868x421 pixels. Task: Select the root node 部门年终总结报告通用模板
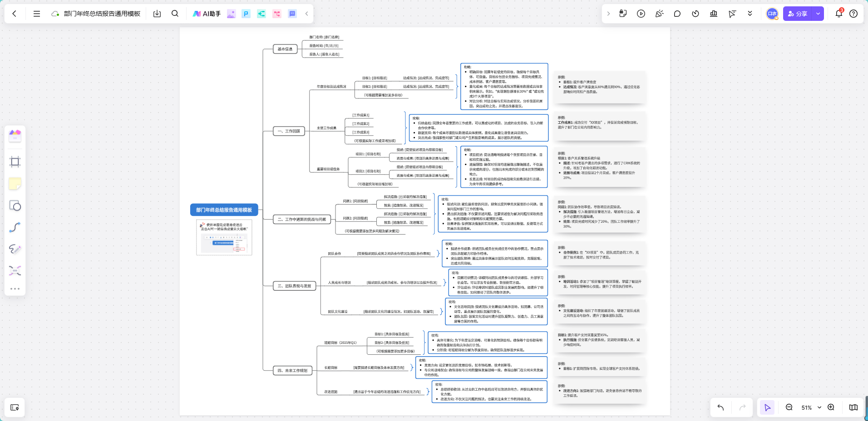point(224,210)
